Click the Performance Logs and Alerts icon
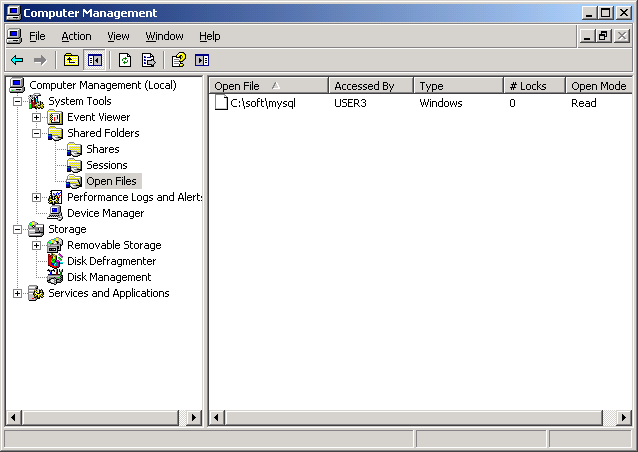The image size is (638, 452). 55,197
